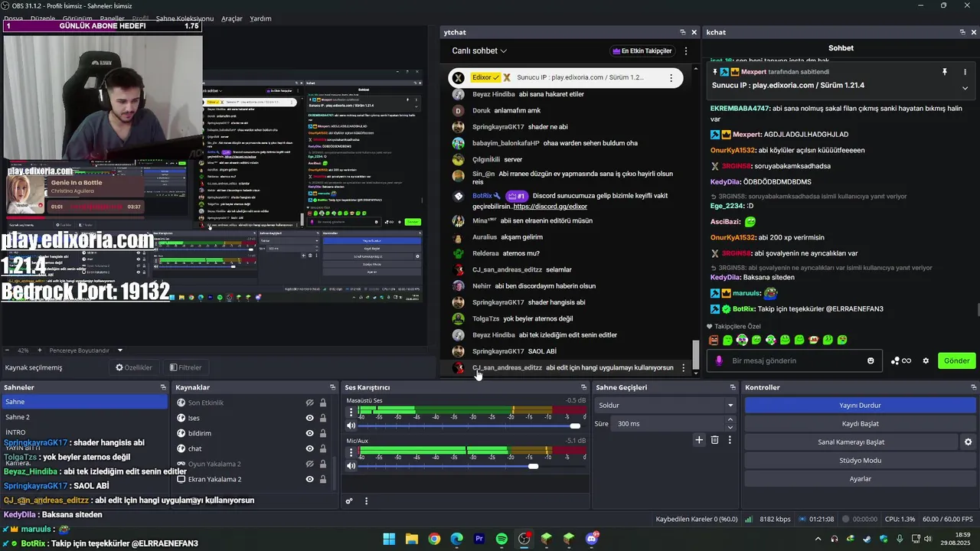The width and height of the screenshot is (980, 551).
Task: Open kchat chat settings gear
Action: click(x=926, y=360)
